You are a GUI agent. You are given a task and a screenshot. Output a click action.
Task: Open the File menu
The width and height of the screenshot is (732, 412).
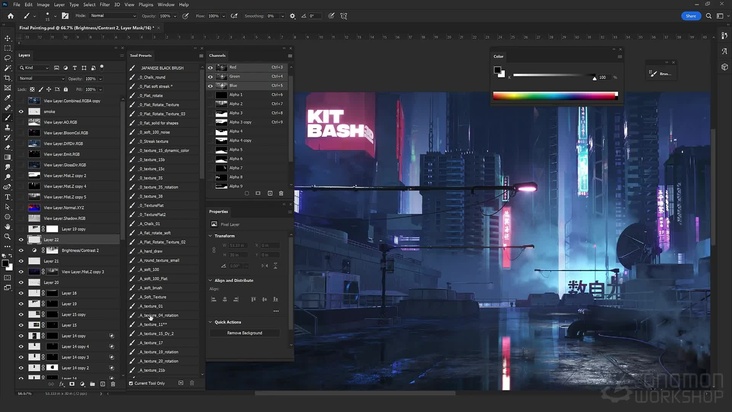coord(16,5)
